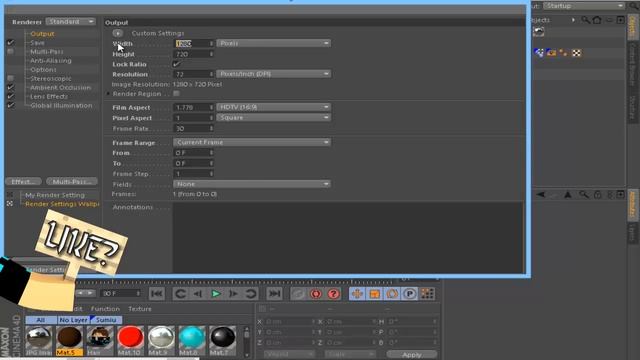Enable the Stereoscopic checkbox

tap(11, 78)
